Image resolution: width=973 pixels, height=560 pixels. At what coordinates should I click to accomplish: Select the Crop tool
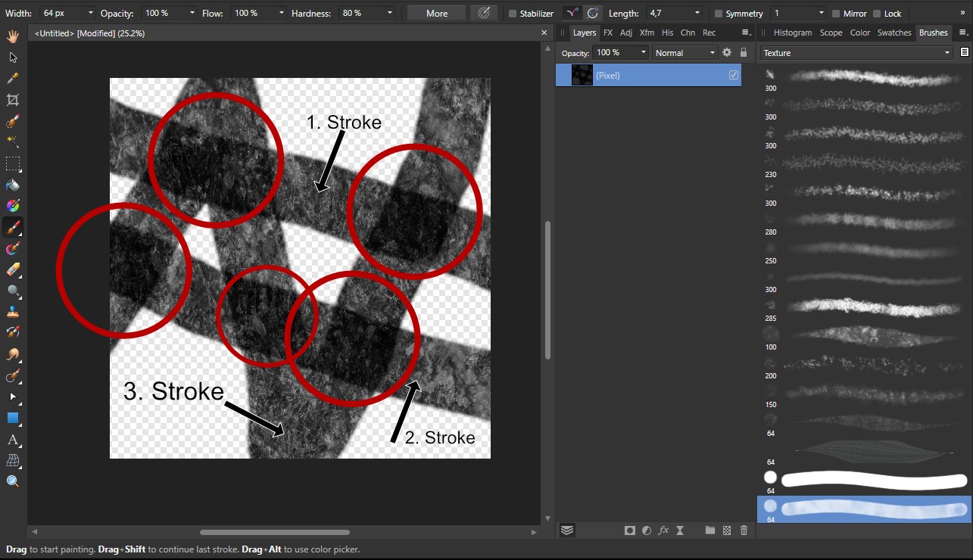(12, 99)
